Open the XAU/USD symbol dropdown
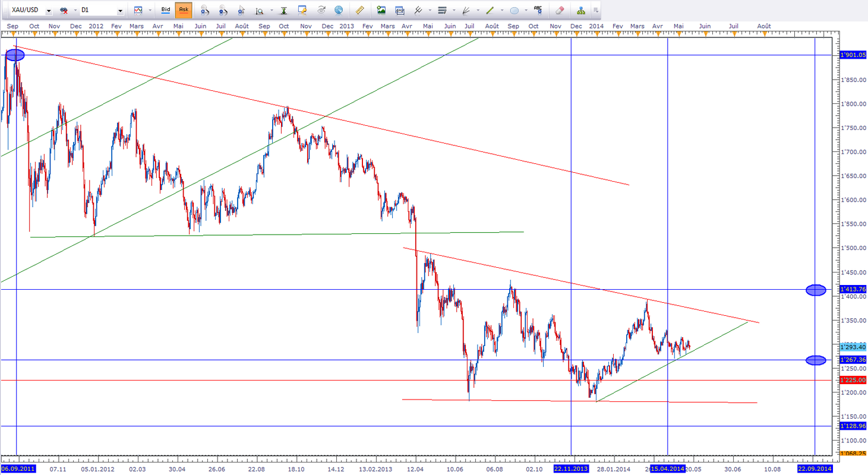This screenshot has height=475, width=868. [x=48, y=11]
